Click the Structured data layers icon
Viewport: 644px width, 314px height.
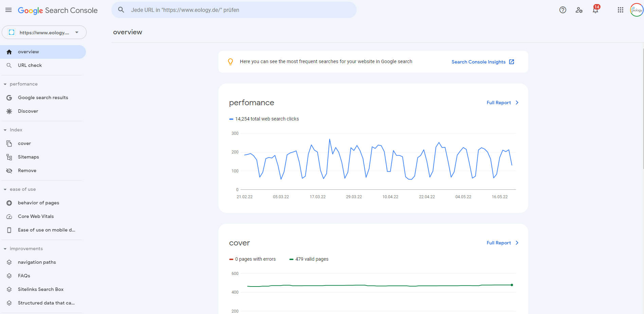9,303
